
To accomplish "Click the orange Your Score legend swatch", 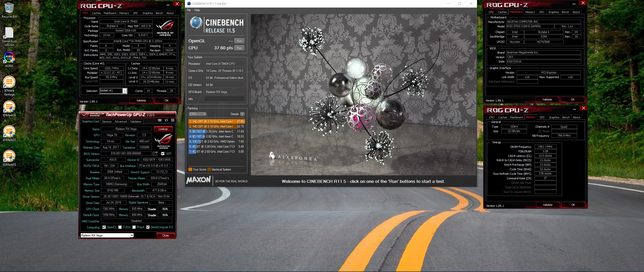I will 190,169.
